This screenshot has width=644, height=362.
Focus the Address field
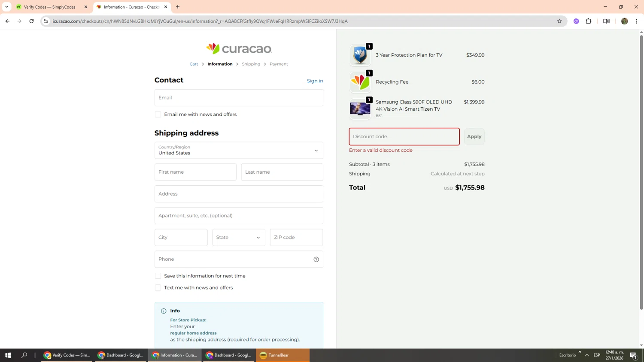239,194
